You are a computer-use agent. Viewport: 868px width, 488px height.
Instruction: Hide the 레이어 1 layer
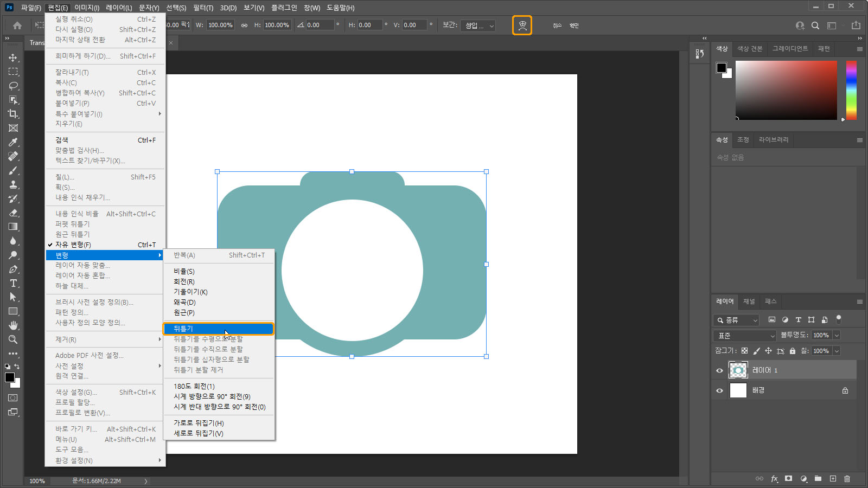[720, 370]
